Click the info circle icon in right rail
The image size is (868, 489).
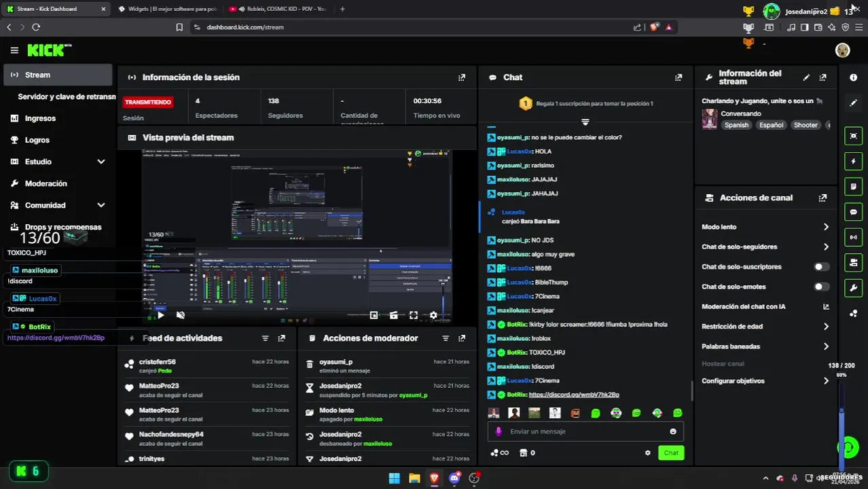[x=854, y=77]
